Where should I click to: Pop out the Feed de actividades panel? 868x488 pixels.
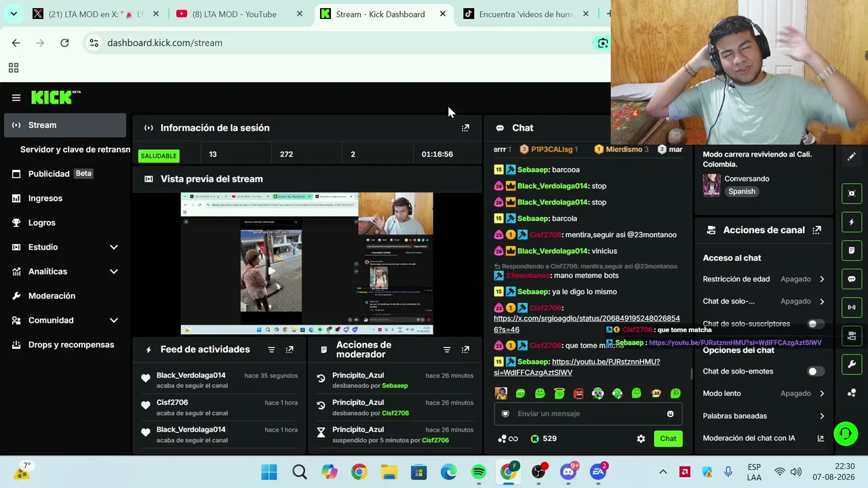tap(290, 350)
